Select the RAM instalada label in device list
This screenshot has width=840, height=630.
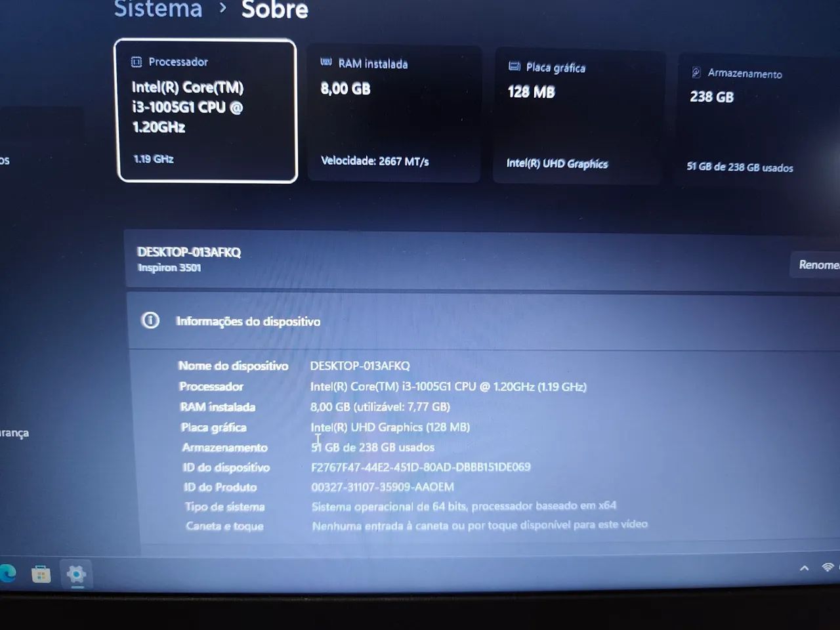coord(218,407)
